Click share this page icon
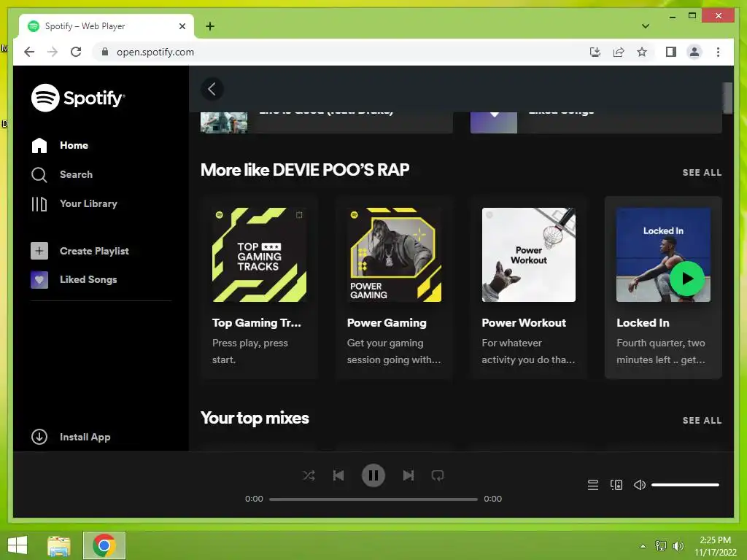 point(619,52)
